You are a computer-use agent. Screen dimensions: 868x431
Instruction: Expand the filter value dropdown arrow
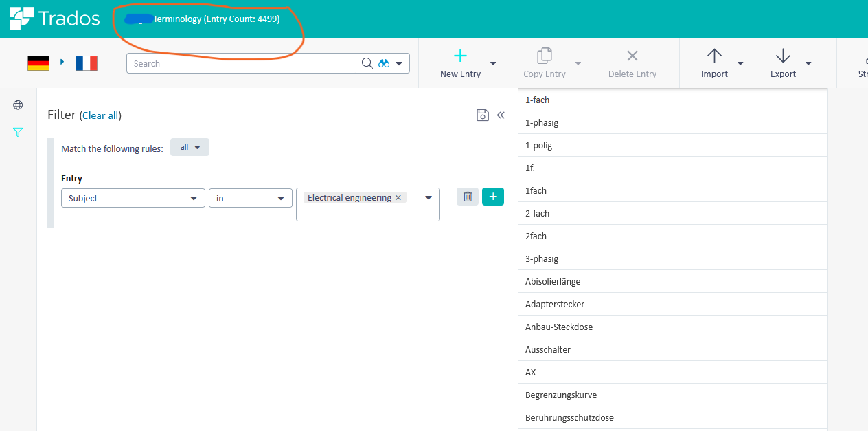(x=429, y=197)
